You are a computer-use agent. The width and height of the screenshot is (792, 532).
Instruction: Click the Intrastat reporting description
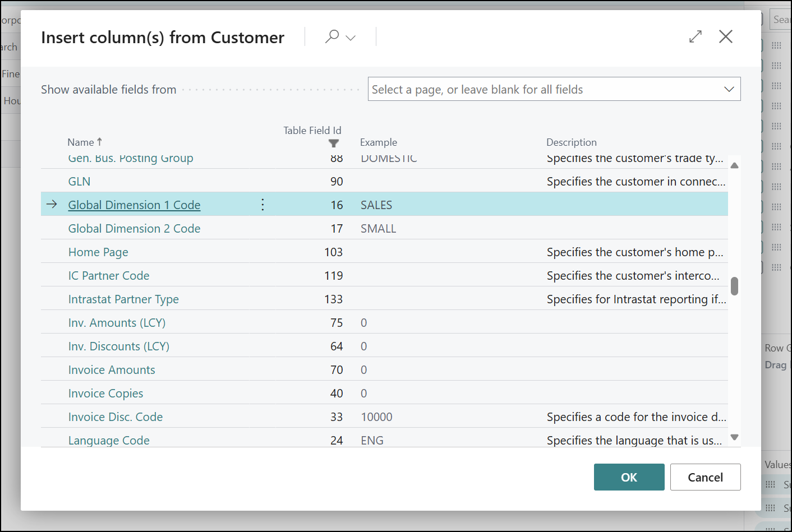(x=636, y=299)
